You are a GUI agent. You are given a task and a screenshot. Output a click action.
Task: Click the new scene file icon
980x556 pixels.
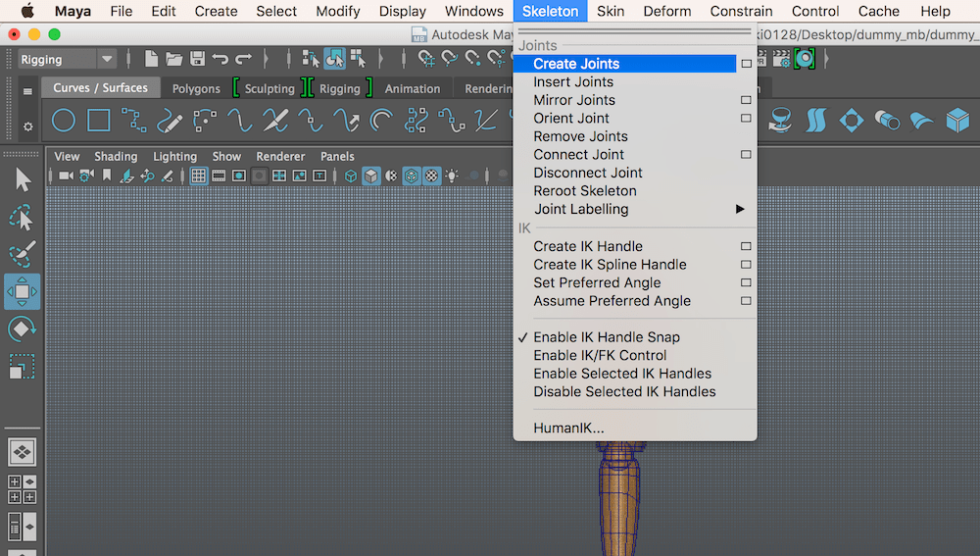coord(151,59)
